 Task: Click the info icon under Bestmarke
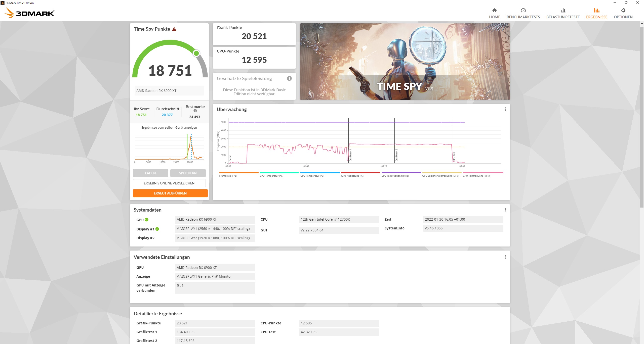195,111
